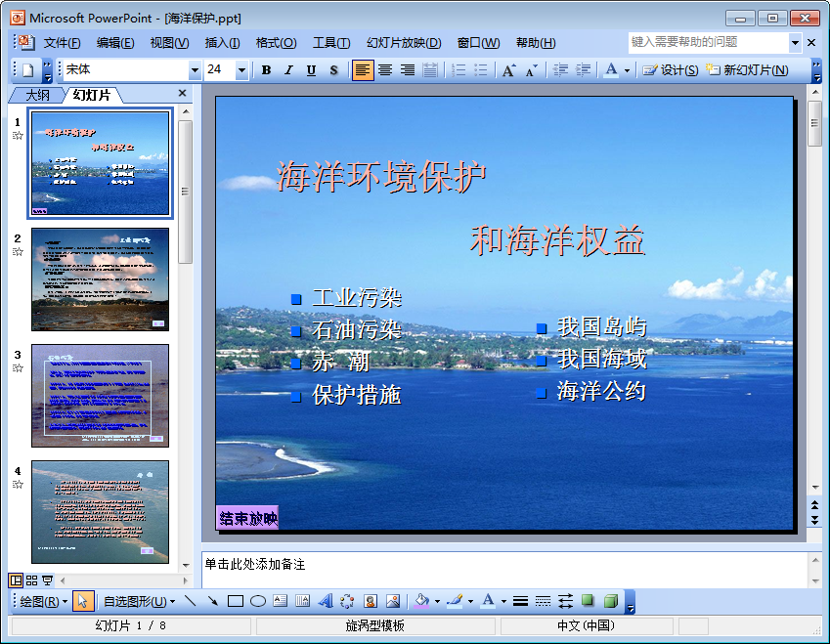Toggle Italic formatting

tap(288, 69)
